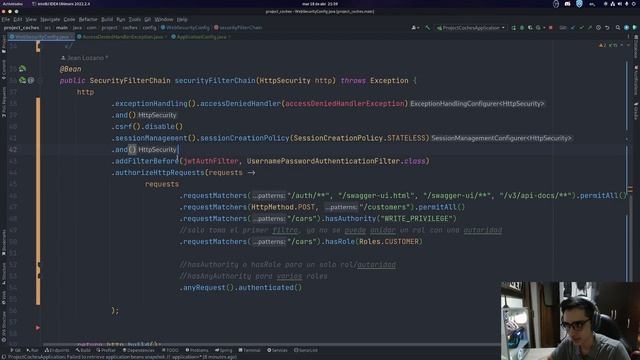
Task: Open the File menu
Action: (5, 19)
